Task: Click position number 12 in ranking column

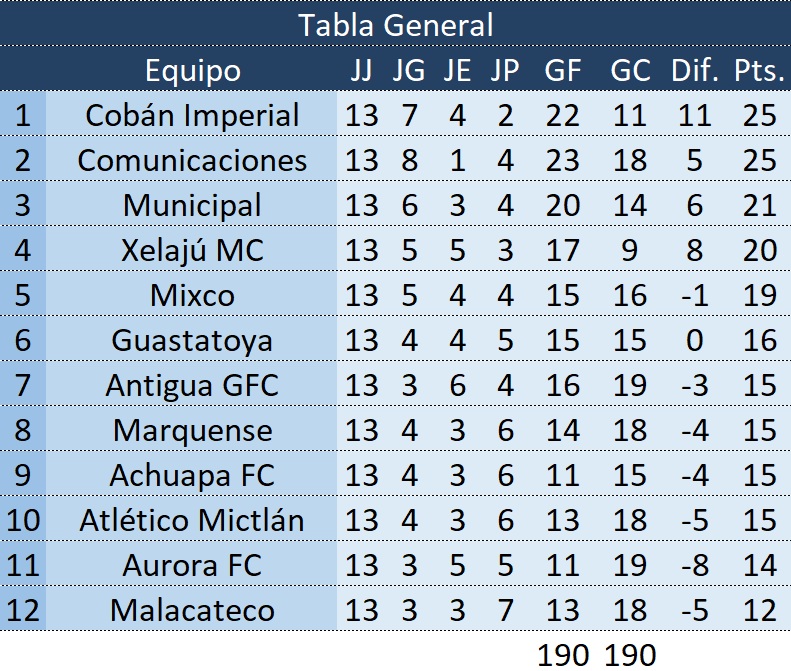Action: (x=23, y=610)
